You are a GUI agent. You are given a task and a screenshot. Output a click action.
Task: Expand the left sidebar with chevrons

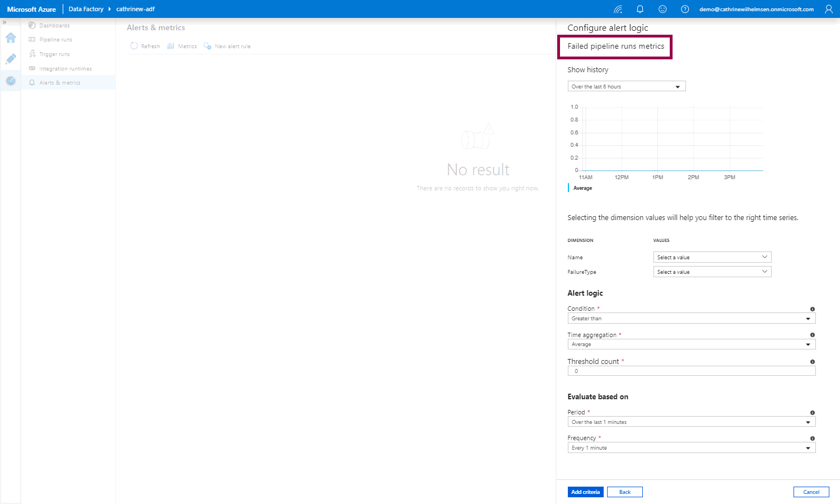tap(4, 22)
